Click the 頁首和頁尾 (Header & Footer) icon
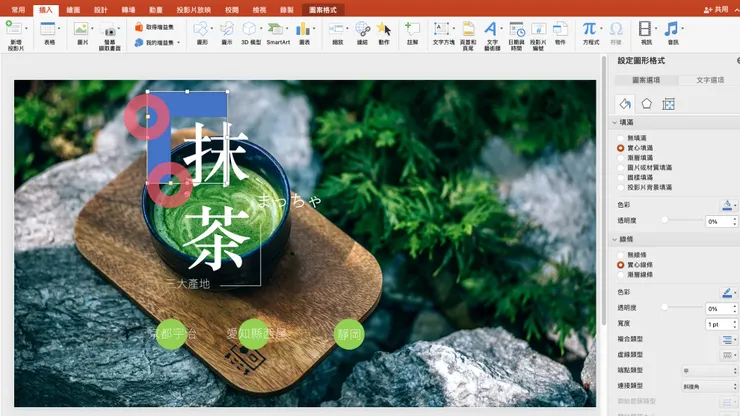The width and height of the screenshot is (740, 416). pos(468,29)
